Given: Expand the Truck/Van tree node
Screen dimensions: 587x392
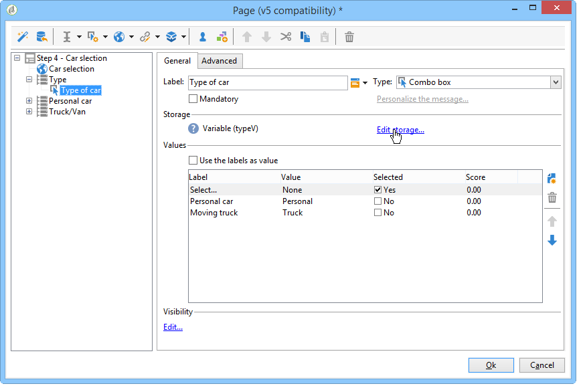Looking at the screenshot, I should click(29, 112).
